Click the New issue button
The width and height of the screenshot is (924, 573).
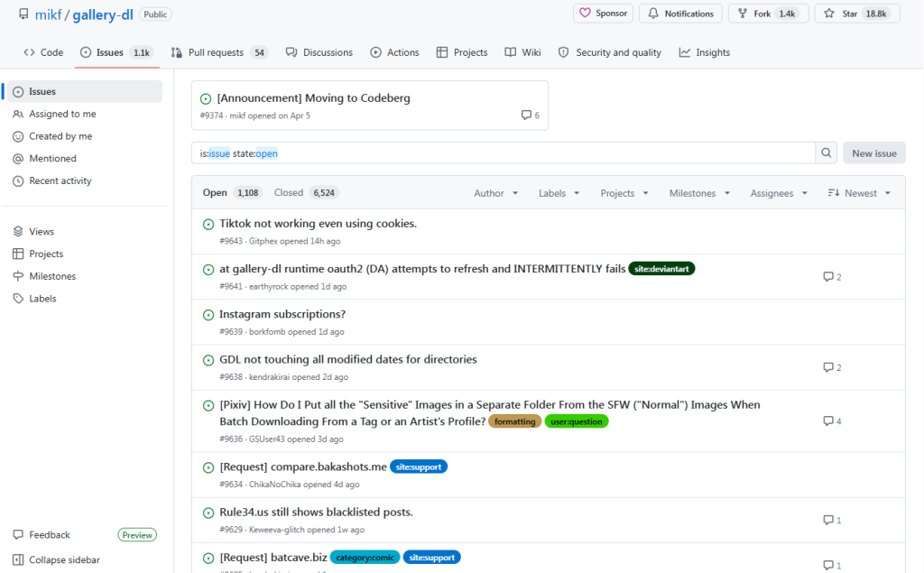(x=873, y=153)
